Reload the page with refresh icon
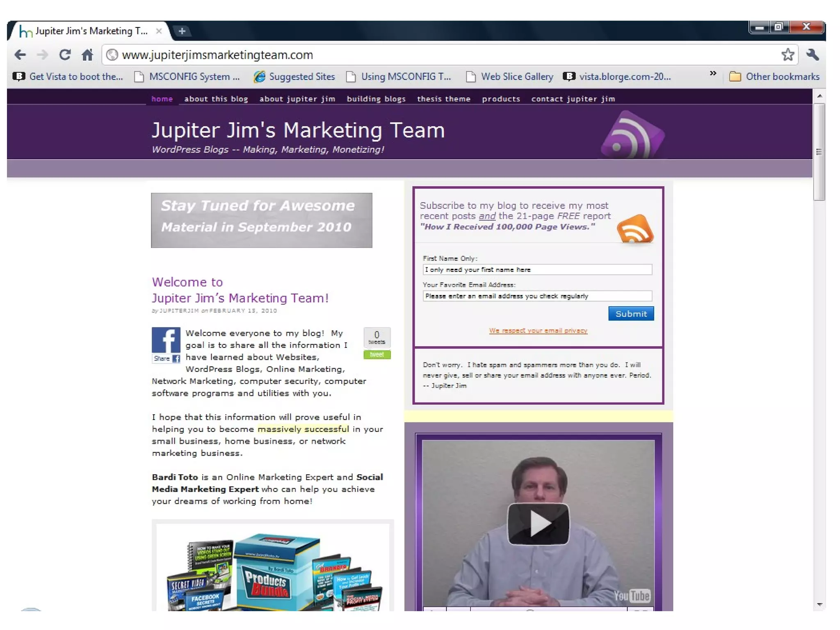The width and height of the screenshot is (840, 630). [65, 55]
